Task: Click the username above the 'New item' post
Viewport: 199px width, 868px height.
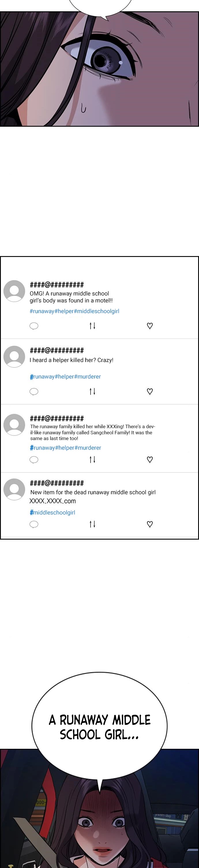Action: click(x=57, y=483)
